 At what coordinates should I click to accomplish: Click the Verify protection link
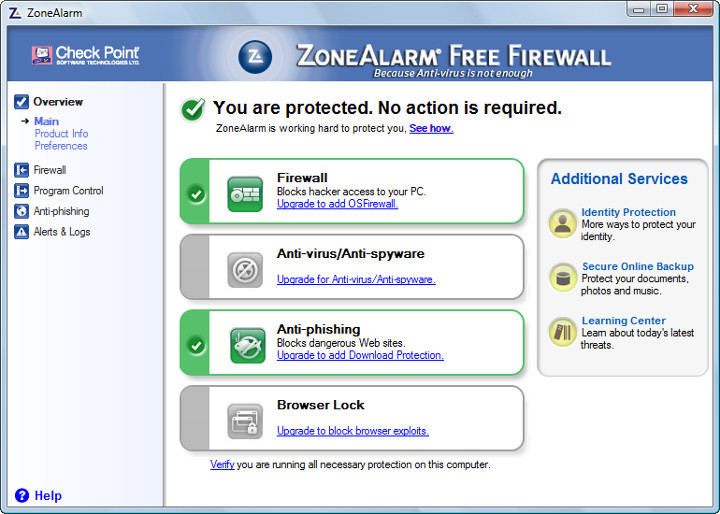point(222,464)
